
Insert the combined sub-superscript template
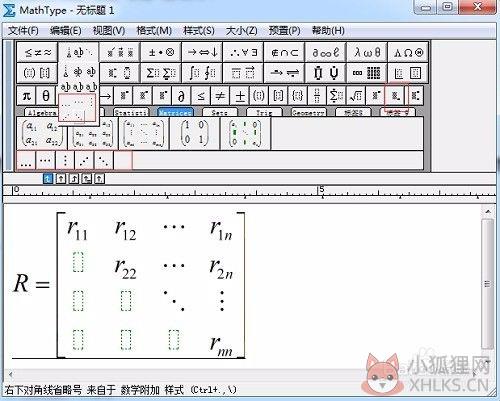click(415, 96)
